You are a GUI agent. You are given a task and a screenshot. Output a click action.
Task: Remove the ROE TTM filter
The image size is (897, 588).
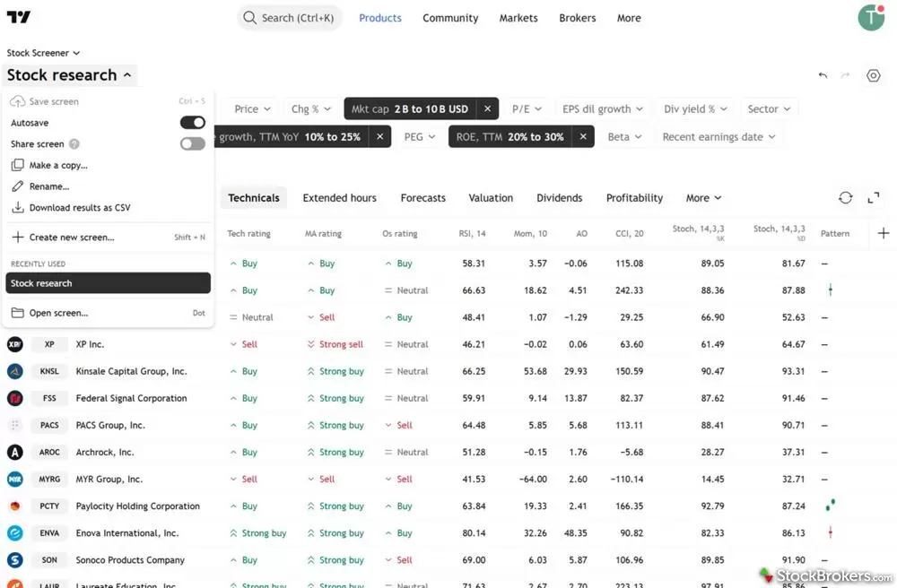[x=583, y=136]
